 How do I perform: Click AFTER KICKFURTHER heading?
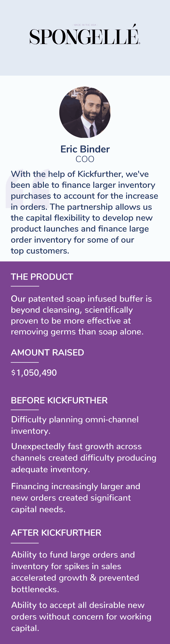click(x=56, y=533)
